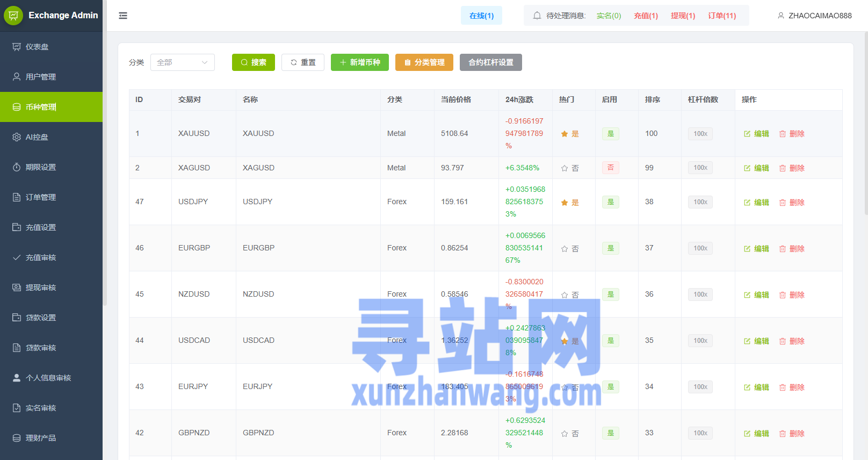Click the green 搜索 button
This screenshot has width=868, height=460.
pyautogui.click(x=254, y=62)
